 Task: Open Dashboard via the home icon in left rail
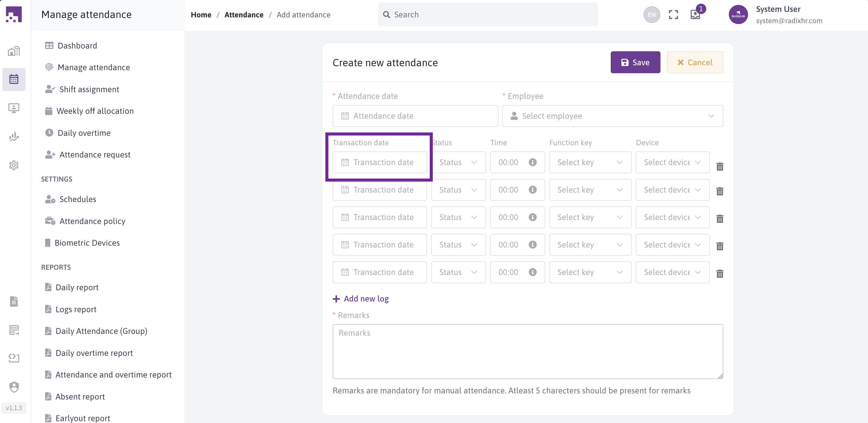click(x=13, y=51)
